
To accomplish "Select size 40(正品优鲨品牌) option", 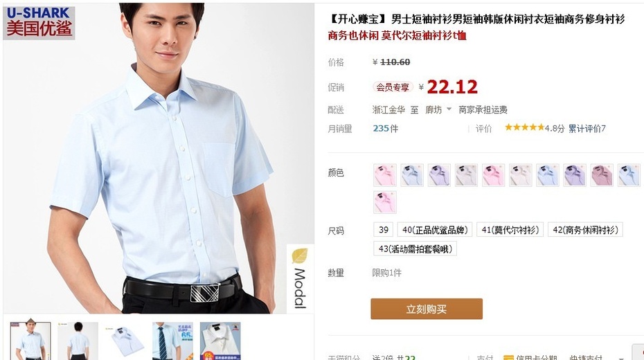I will coord(435,230).
